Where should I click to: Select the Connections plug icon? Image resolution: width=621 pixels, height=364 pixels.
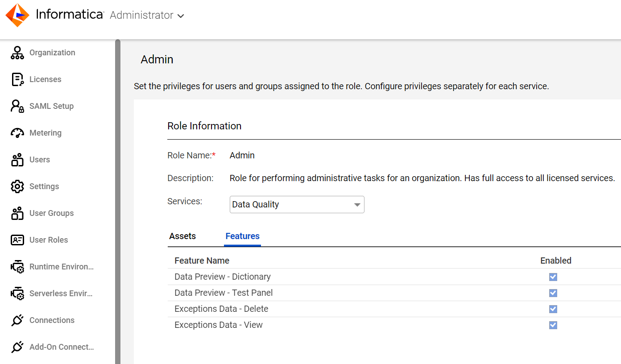coord(17,320)
